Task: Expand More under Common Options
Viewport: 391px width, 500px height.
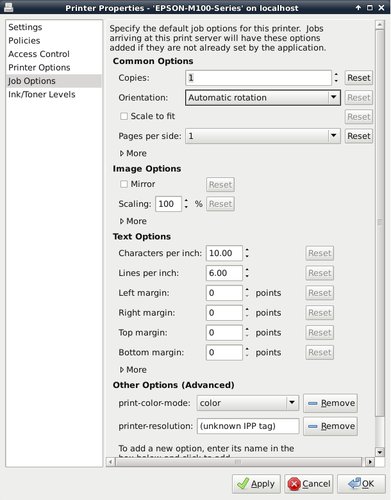Action: 133,153
